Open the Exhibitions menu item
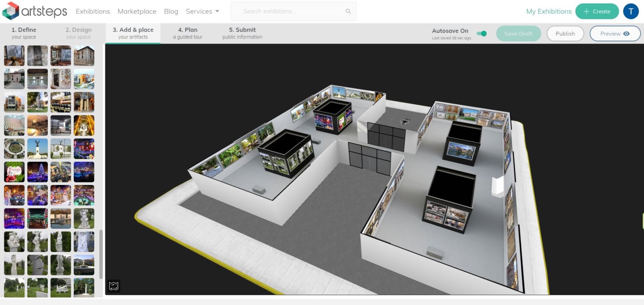 pos(93,12)
